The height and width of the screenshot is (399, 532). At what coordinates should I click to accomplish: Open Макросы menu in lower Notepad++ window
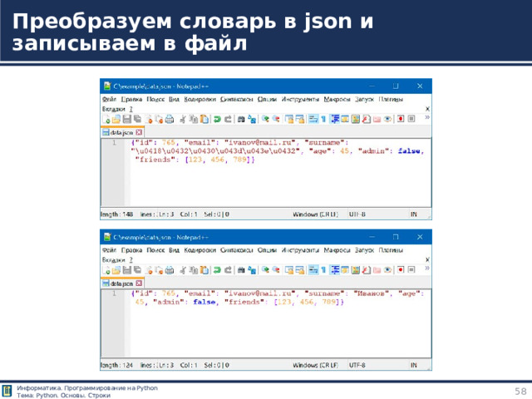(x=337, y=250)
